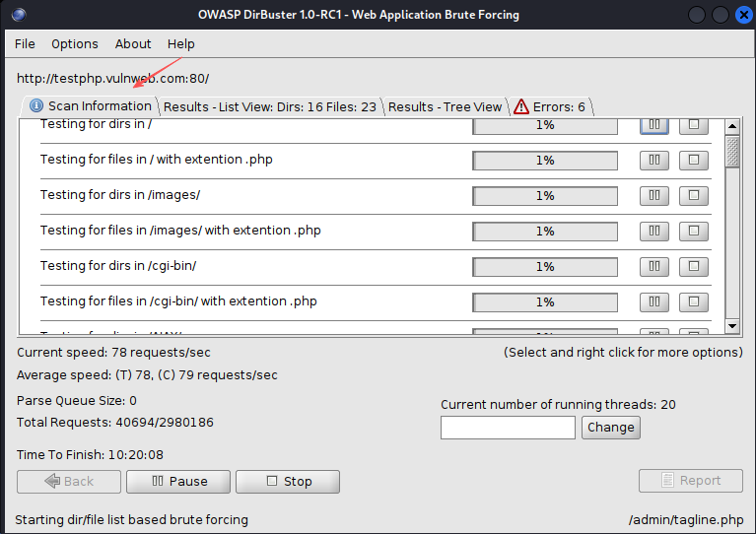Click 'Current speed: 78 requests/sec' text

[x=113, y=353]
